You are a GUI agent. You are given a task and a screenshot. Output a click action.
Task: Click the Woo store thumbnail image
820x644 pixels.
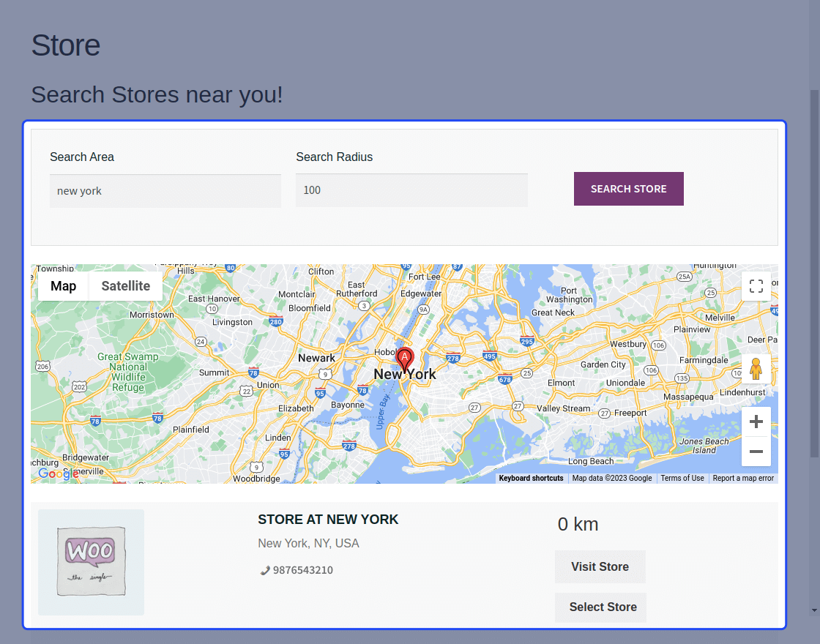pyautogui.click(x=91, y=562)
